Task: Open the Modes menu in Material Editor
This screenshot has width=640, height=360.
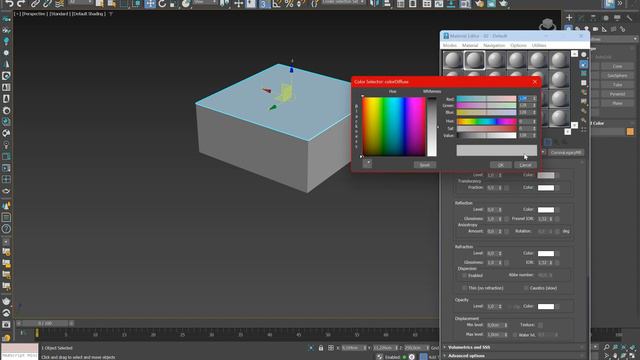Action: point(450,45)
